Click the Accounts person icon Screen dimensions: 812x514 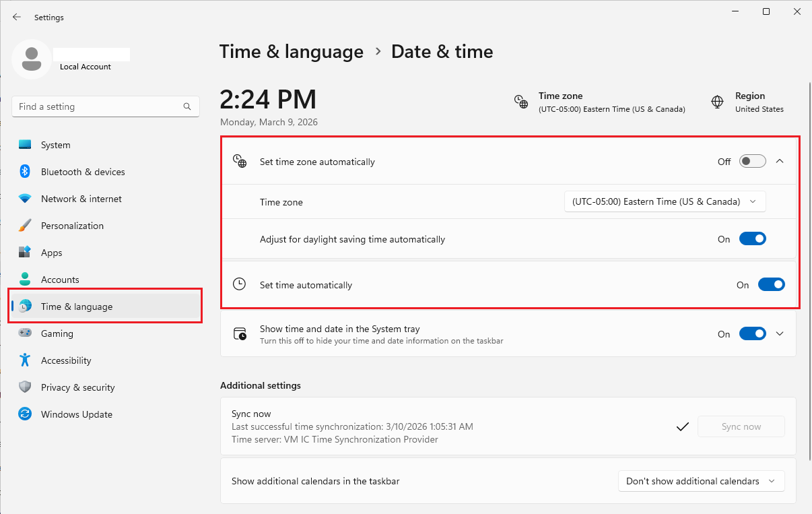(25, 280)
